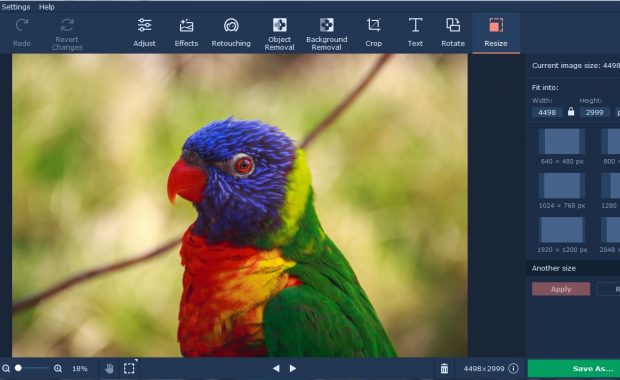
Task: Go to the next image
Action: point(293,369)
